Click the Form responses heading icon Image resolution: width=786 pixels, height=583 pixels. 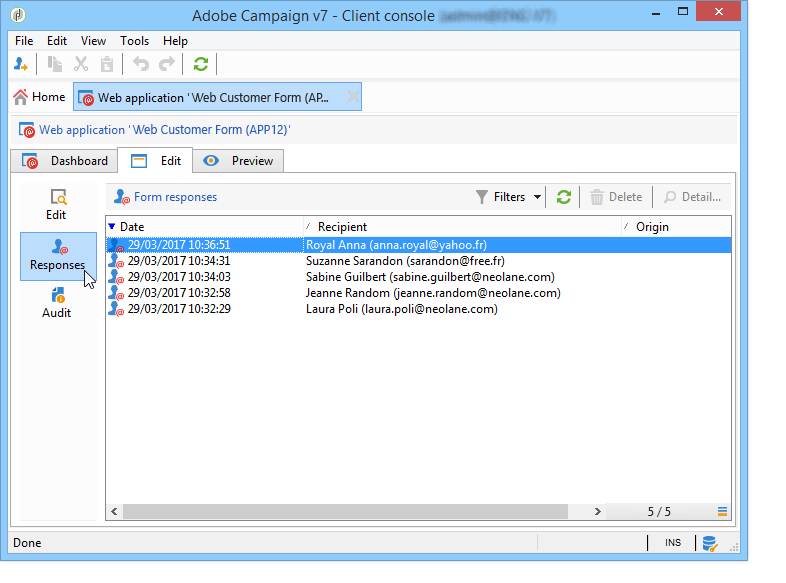[x=122, y=197]
